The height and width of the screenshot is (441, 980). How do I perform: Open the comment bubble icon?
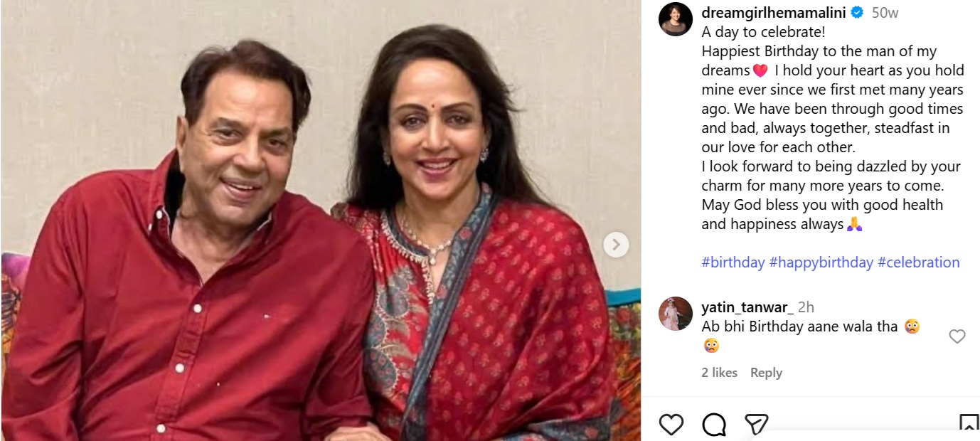(x=713, y=425)
